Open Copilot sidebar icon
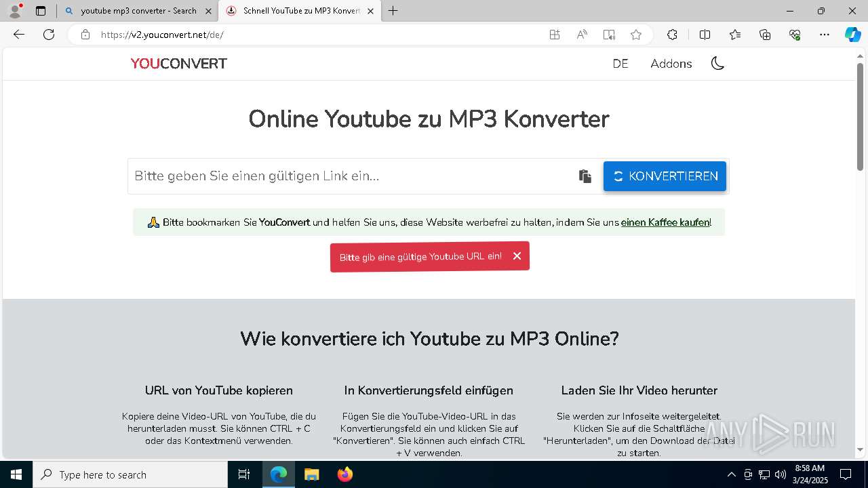The height and width of the screenshot is (488, 868). coord(852,35)
